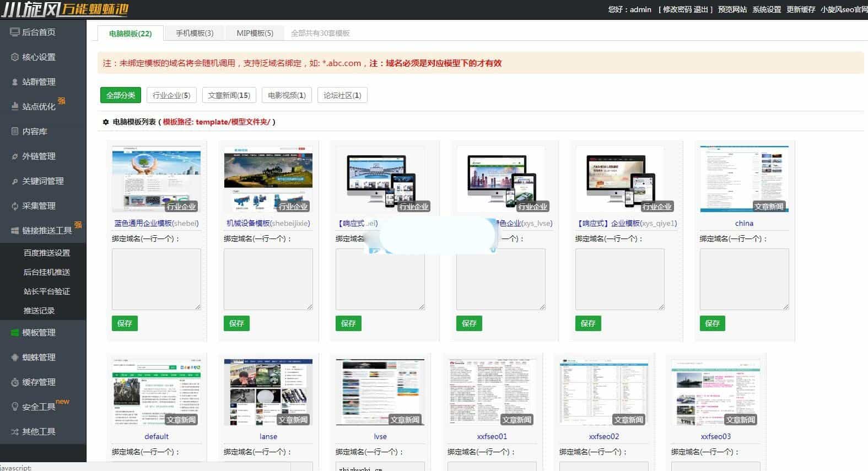
Task: Save domains for 企业模板(xys_qiye1)
Action: (588, 323)
